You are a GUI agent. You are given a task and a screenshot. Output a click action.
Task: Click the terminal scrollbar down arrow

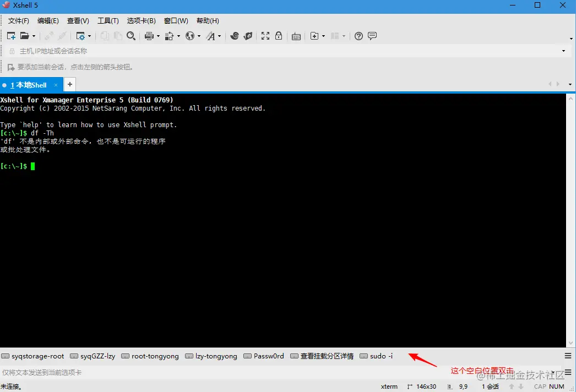570,343
